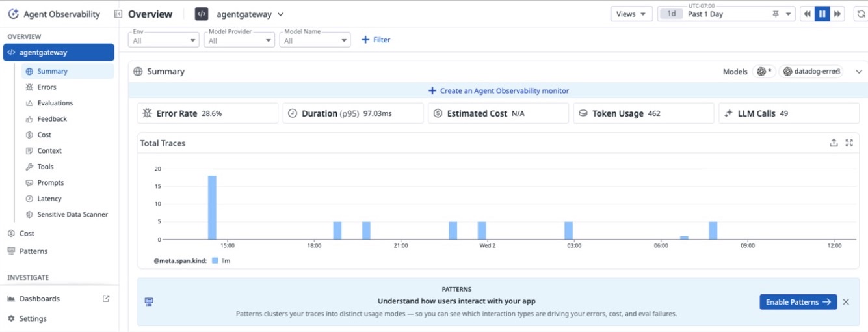Screen dimensions: 868x332
Task: Click Create an Agent Observability monitor
Action: pos(498,91)
